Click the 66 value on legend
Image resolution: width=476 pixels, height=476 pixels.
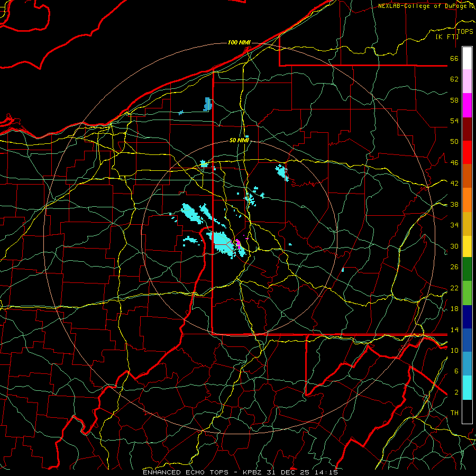coord(454,58)
